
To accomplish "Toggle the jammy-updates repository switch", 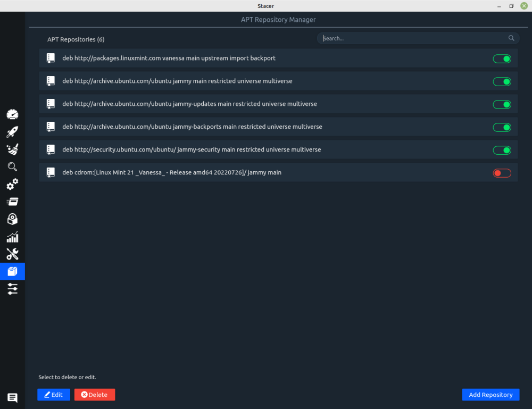I will tap(502, 104).
